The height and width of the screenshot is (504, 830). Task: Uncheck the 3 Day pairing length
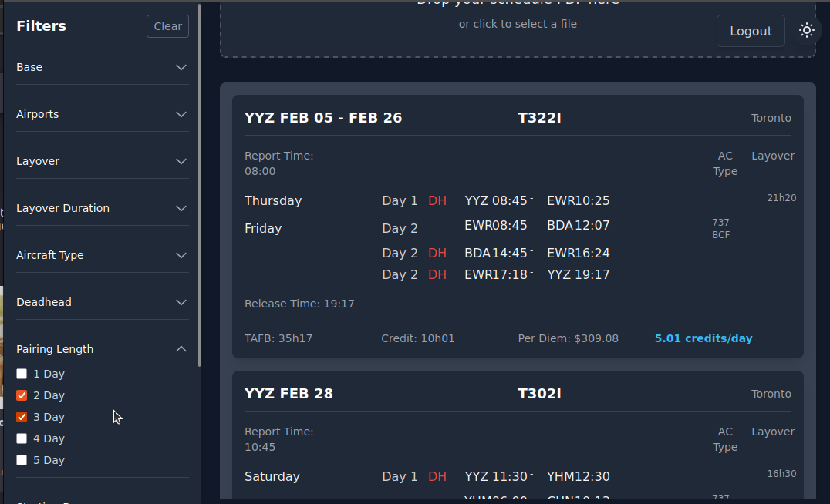tap(22, 417)
